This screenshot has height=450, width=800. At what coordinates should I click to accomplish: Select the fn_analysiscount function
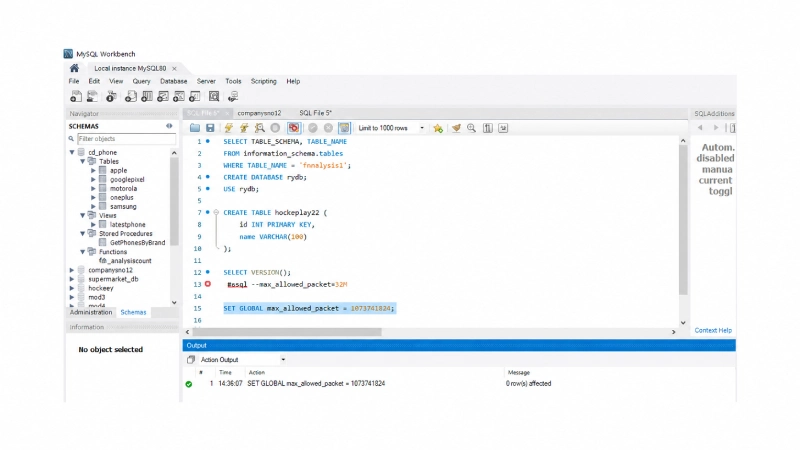pyautogui.click(x=126, y=261)
